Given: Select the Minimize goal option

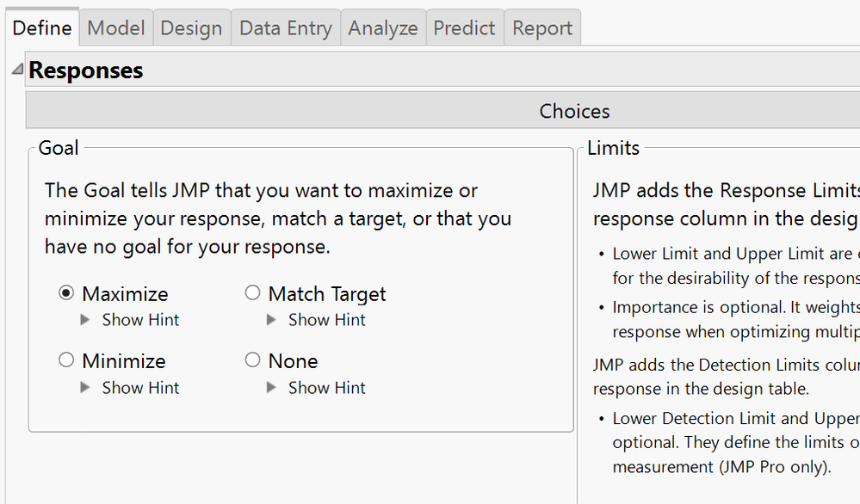Looking at the screenshot, I should coord(66,360).
